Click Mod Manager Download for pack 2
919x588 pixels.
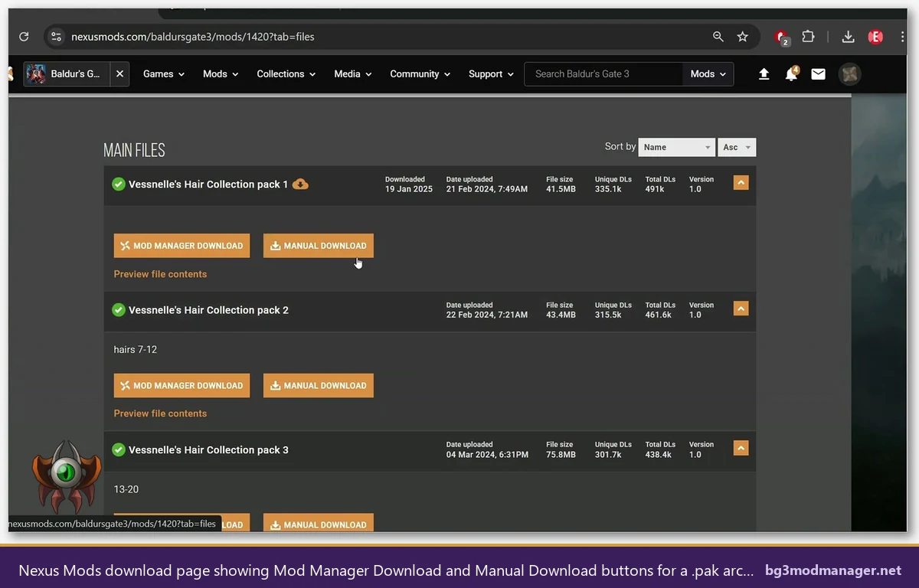182,385
